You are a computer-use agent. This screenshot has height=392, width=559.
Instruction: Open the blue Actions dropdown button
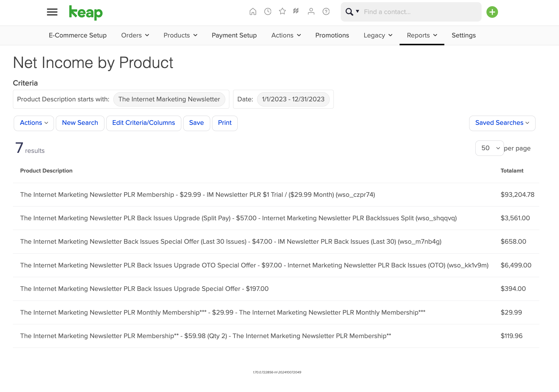[34, 123]
